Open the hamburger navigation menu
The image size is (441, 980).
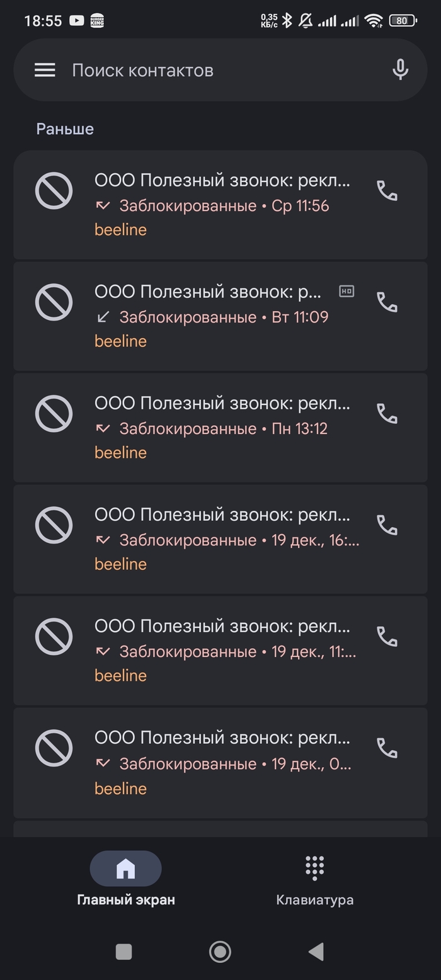(45, 70)
